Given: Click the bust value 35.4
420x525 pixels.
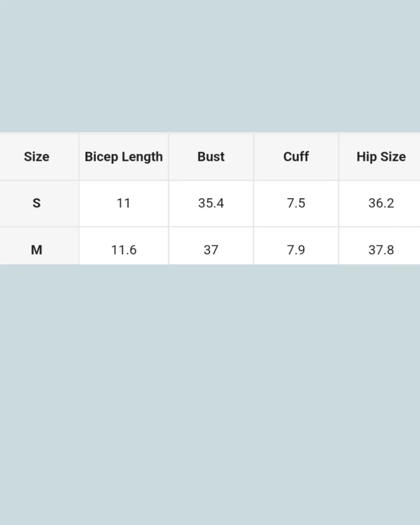Looking at the screenshot, I should [x=211, y=203].
